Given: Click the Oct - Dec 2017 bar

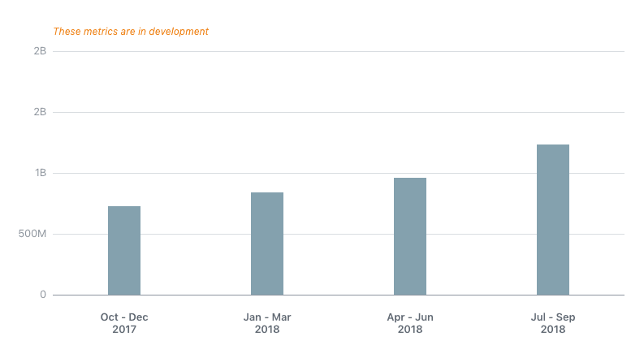Looking at the screenshot, I should click(x=124, y=250).
